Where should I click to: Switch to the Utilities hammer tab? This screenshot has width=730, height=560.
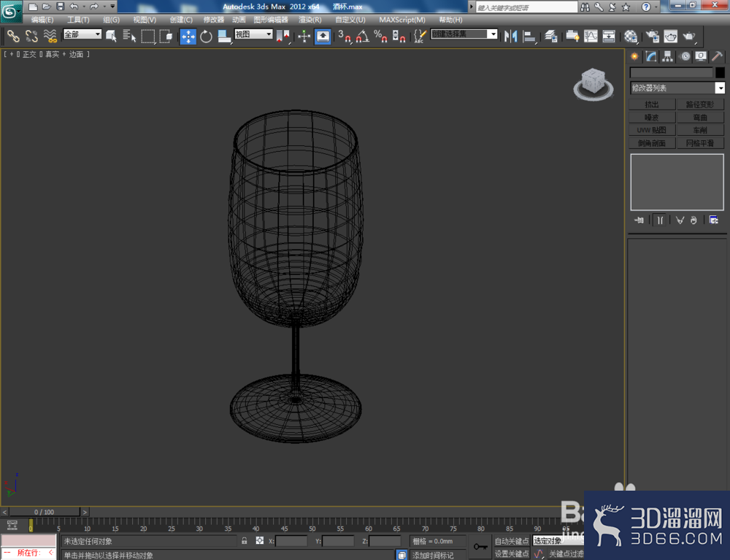click(717, 57)
